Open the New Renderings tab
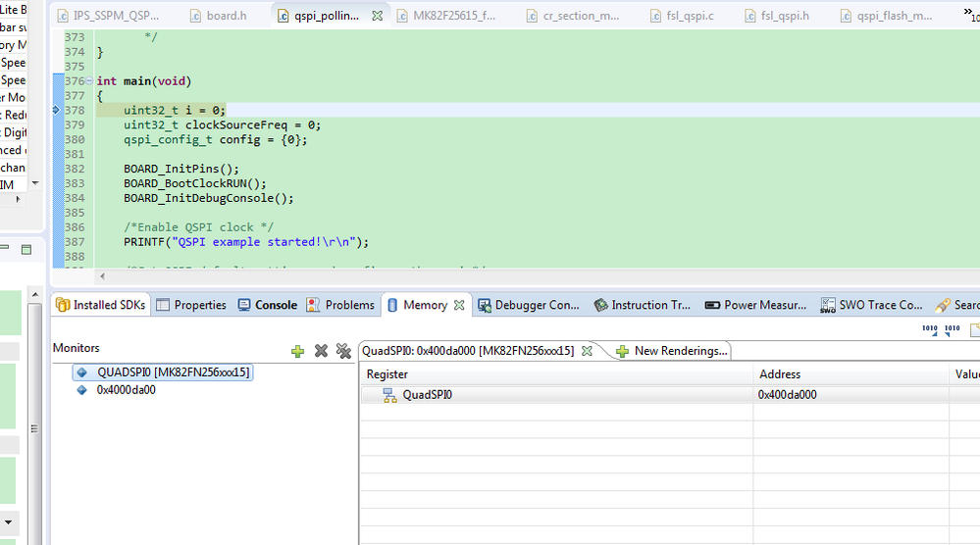 [x=672, y=351]
